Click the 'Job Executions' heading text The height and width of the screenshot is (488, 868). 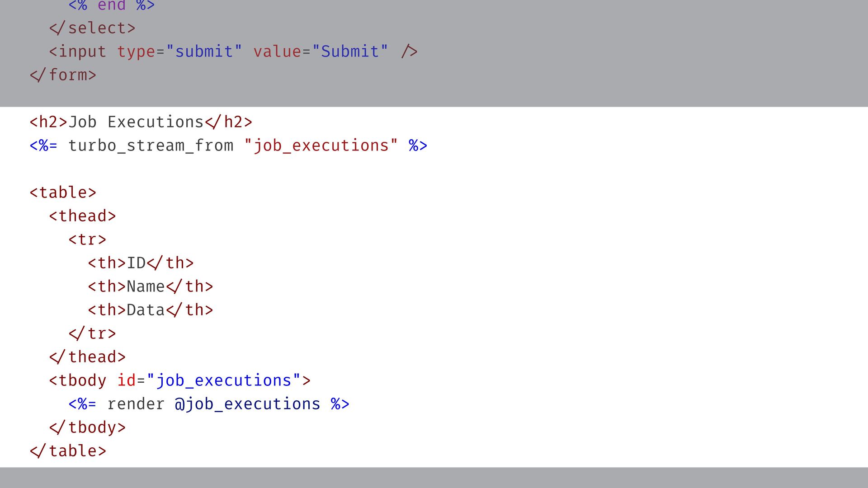136,122
